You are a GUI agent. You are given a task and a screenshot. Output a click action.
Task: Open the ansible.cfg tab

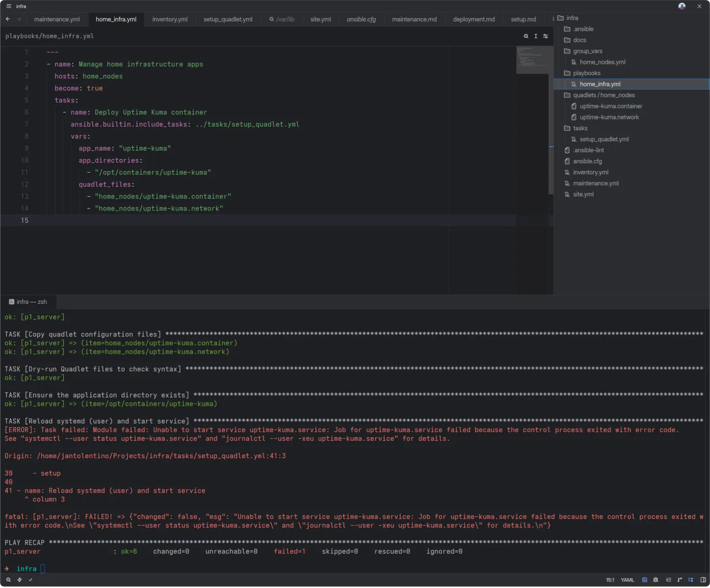click(361, 19)
